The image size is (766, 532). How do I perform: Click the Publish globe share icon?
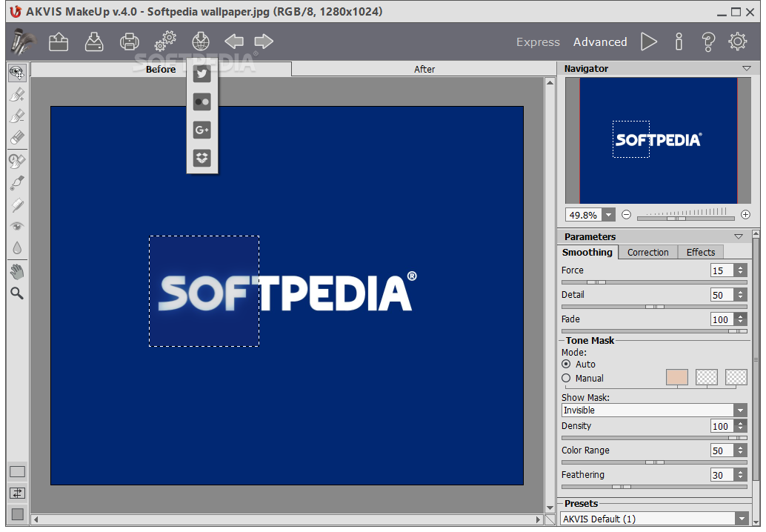point(201,41)
